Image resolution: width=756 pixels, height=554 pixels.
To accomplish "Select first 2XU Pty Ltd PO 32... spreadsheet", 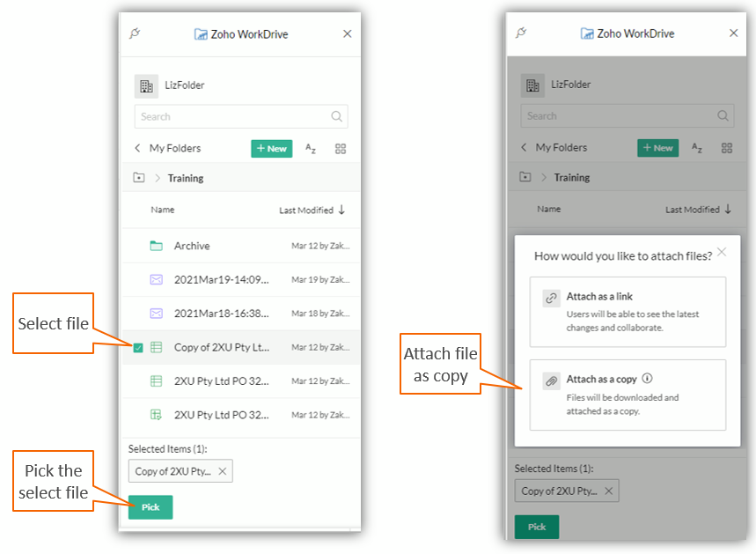I will [241, 380].
